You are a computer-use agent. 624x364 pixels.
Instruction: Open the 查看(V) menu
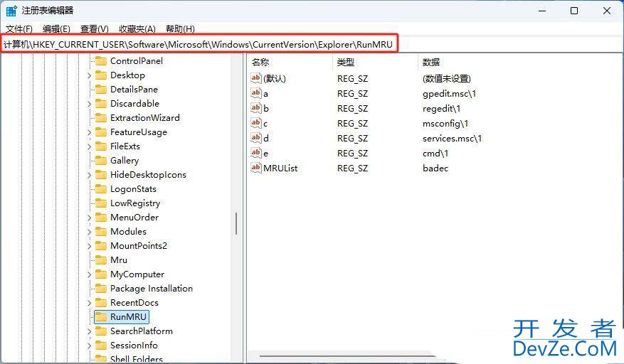[x=95, y=28]
